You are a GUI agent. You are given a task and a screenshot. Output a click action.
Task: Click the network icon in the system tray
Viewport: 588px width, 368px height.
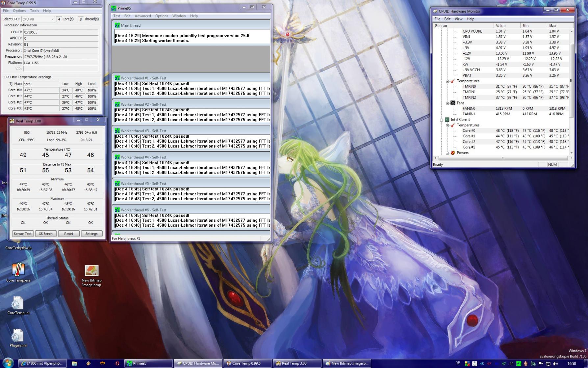548,363
